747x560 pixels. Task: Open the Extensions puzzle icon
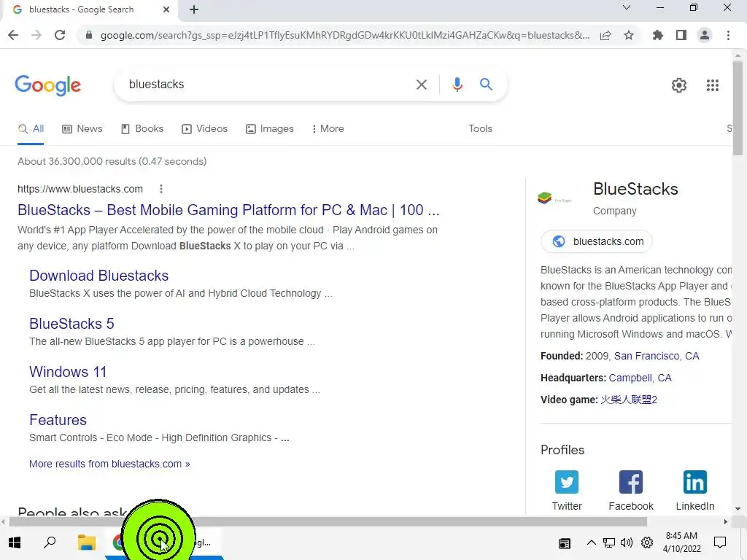point(658,35)
